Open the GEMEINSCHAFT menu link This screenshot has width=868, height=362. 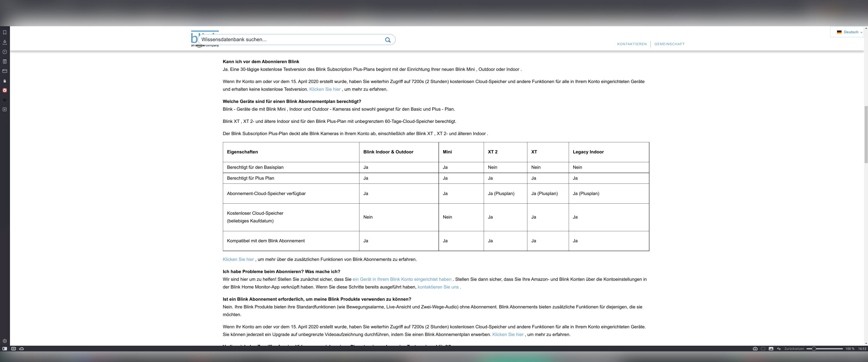point(669,44)
